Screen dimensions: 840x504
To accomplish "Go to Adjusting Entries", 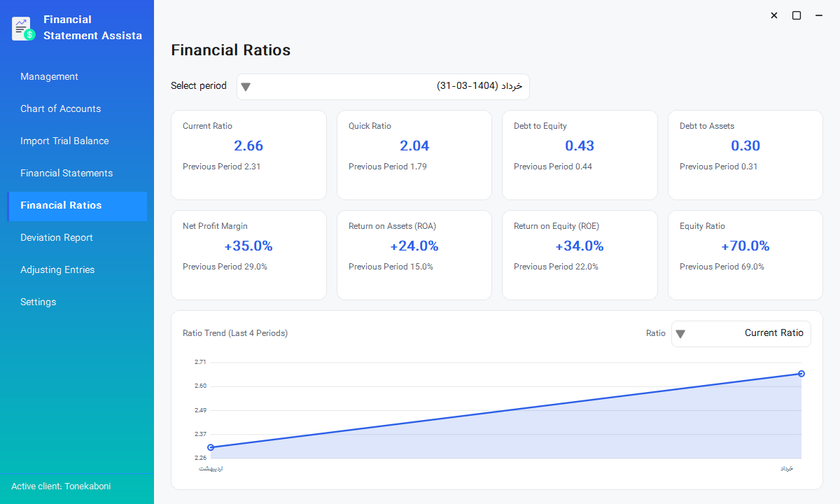I will point(77,269).
